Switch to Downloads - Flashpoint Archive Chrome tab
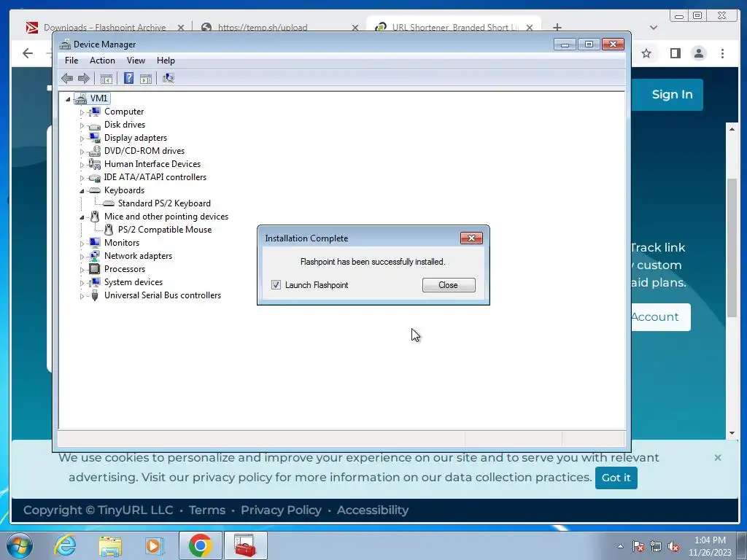The width and height of the screenshot is (747, 560). click(104, 27)
